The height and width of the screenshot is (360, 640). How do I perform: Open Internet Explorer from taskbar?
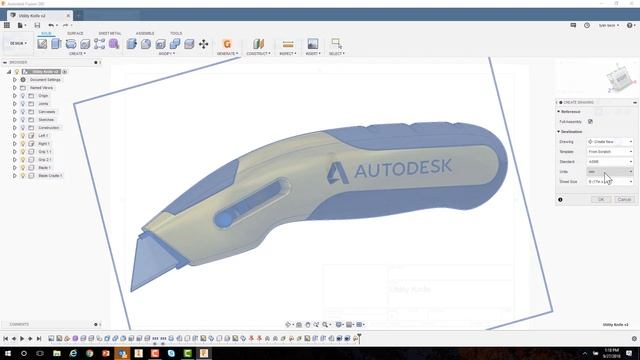73,353
